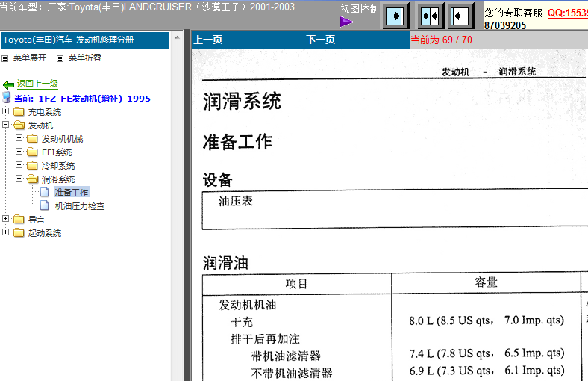Viewport: 588px width, 381px height.
Task: Expand the 导言 tree node
Action: (6, 218)
